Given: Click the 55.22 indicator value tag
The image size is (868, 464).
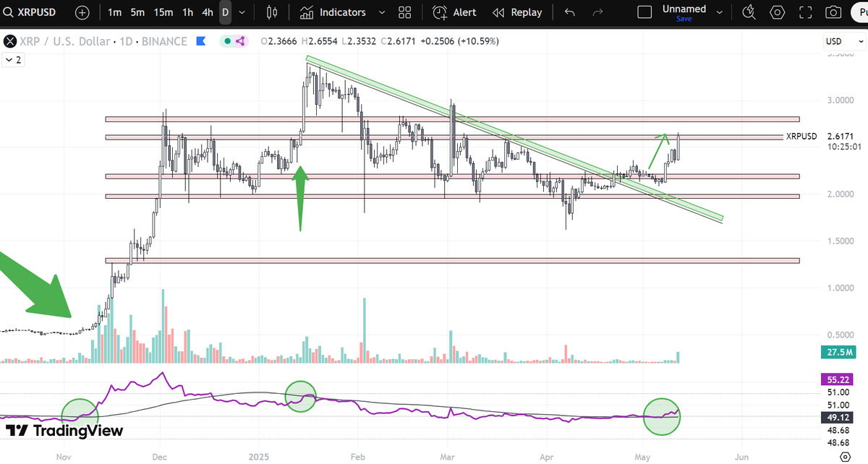Looking at the screenshot, I should 838,379.
